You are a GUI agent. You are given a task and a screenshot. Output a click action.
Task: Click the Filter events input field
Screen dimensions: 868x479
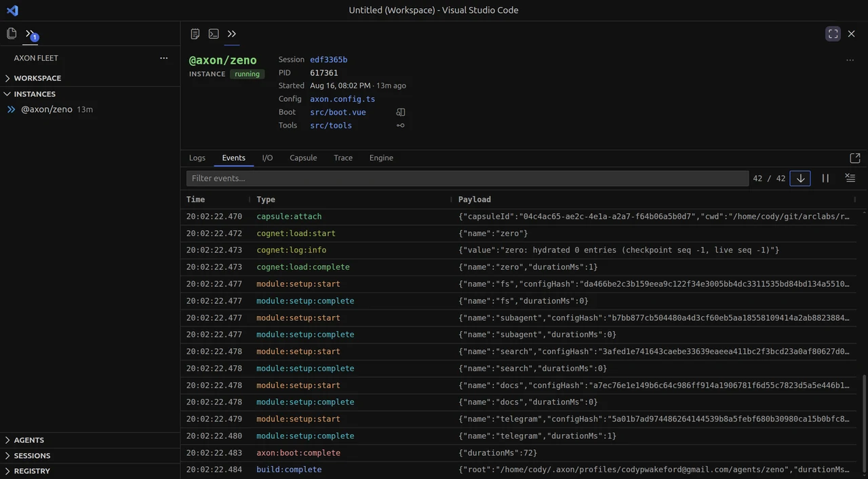467,178
